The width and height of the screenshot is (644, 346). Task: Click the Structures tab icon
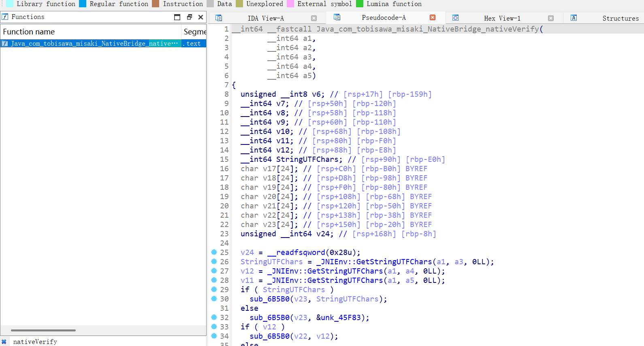point(574,18)
